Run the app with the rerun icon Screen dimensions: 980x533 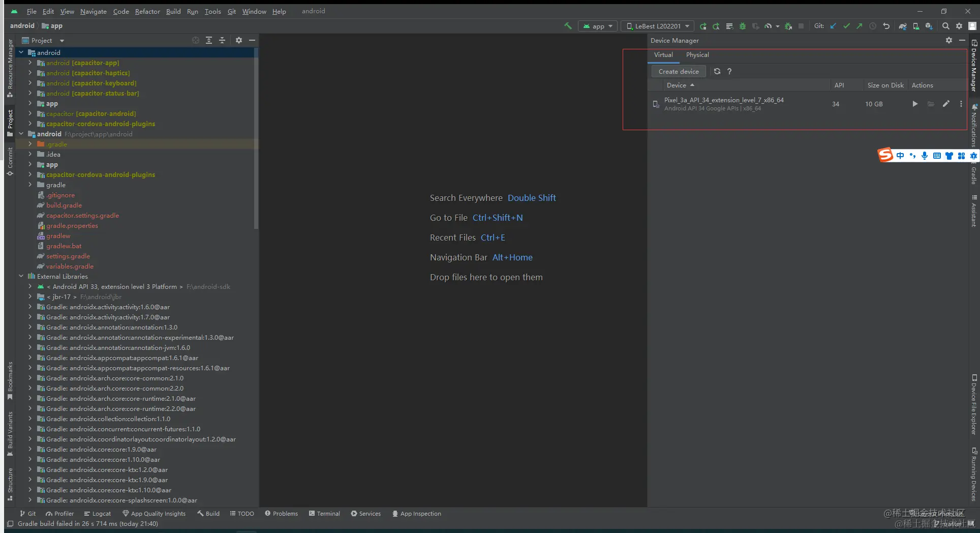coord(703,26)
